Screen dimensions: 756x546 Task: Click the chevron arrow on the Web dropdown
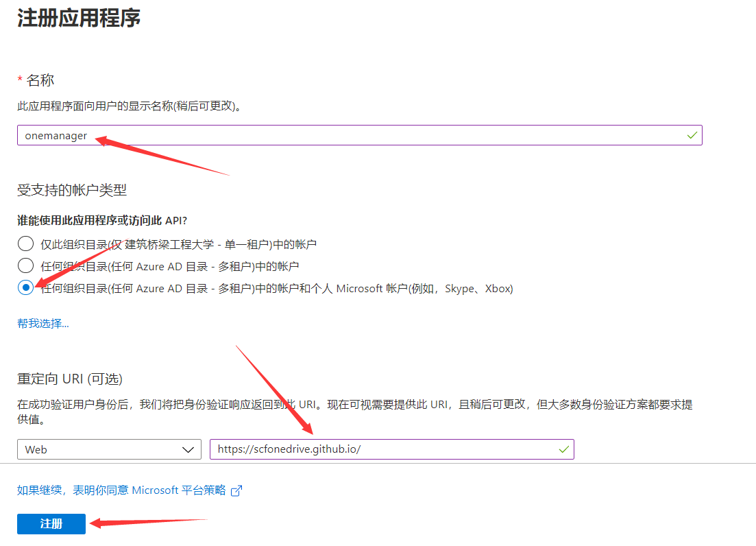pos(188,449)
